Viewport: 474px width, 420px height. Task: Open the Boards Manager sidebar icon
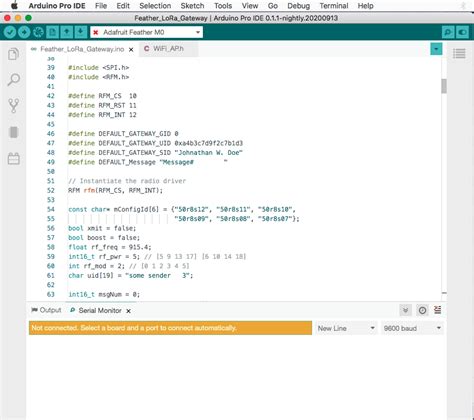coord(13,132)
